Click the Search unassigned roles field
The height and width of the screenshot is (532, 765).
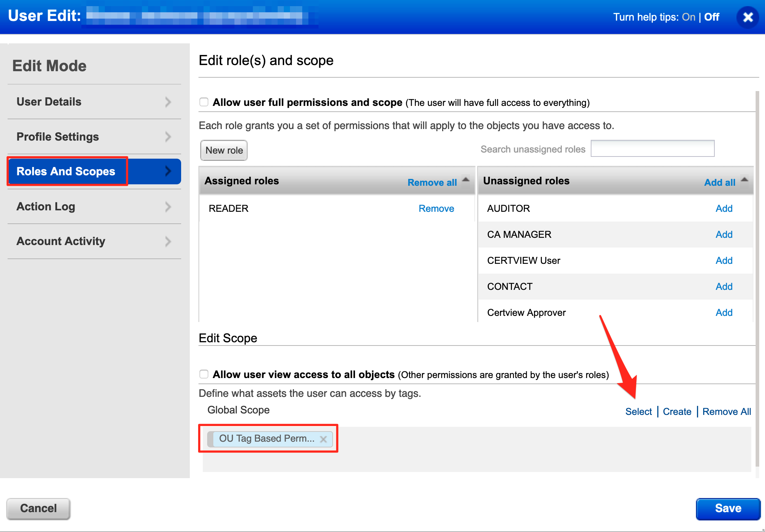coord(652,148)
